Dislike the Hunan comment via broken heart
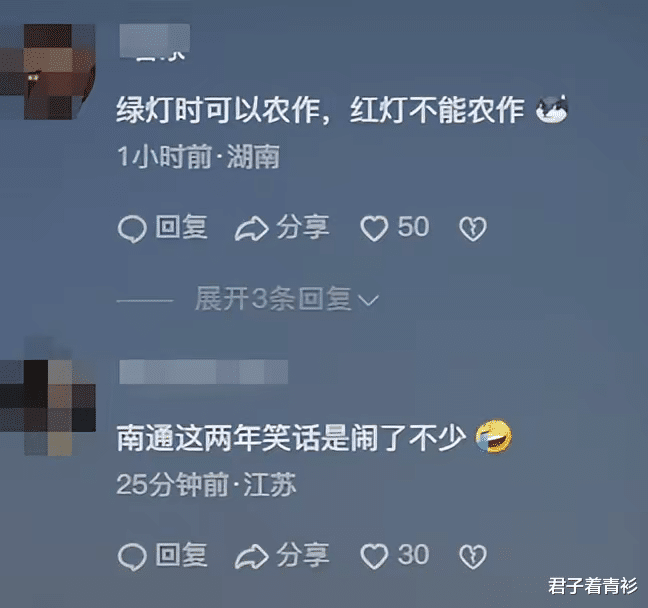 [473, 229]
